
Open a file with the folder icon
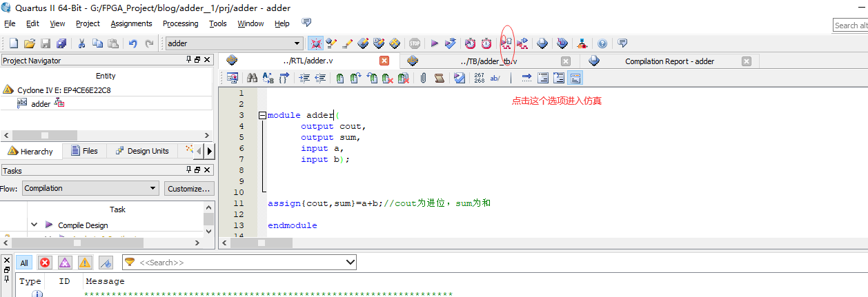(29, 43)
